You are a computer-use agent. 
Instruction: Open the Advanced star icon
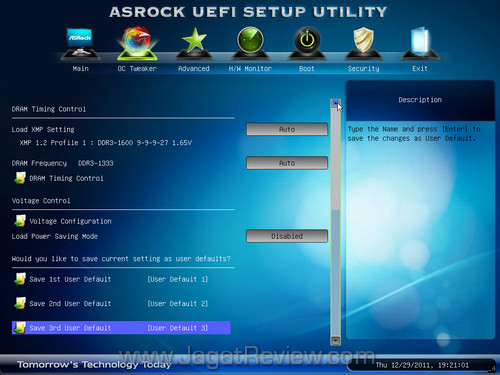coord(194,44)
